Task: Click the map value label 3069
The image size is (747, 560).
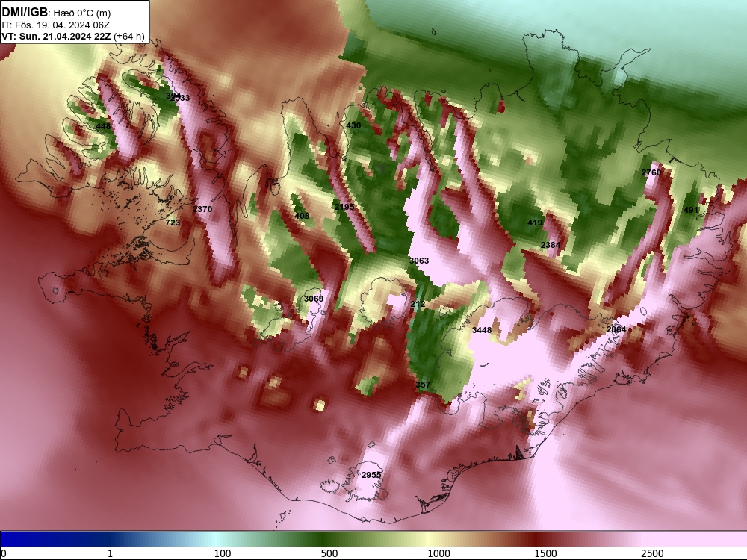Action: pos(314,299)
